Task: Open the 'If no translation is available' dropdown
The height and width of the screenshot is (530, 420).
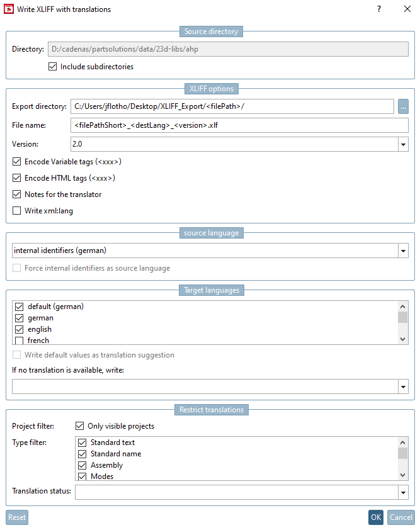Action: [x=403, y=386]
